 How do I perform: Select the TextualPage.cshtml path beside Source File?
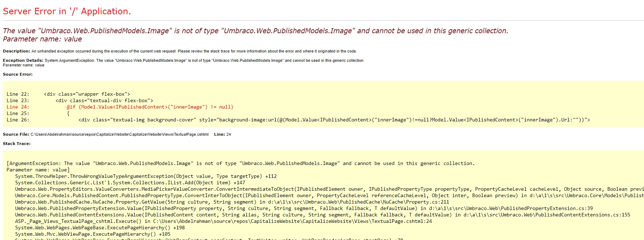pyautogui.click(x=119, y=134)
